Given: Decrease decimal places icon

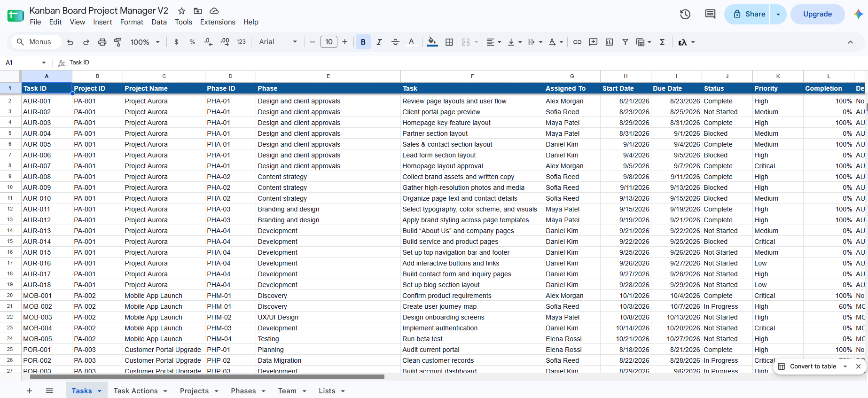Looking at the screenshot, I should pos(208,42).
